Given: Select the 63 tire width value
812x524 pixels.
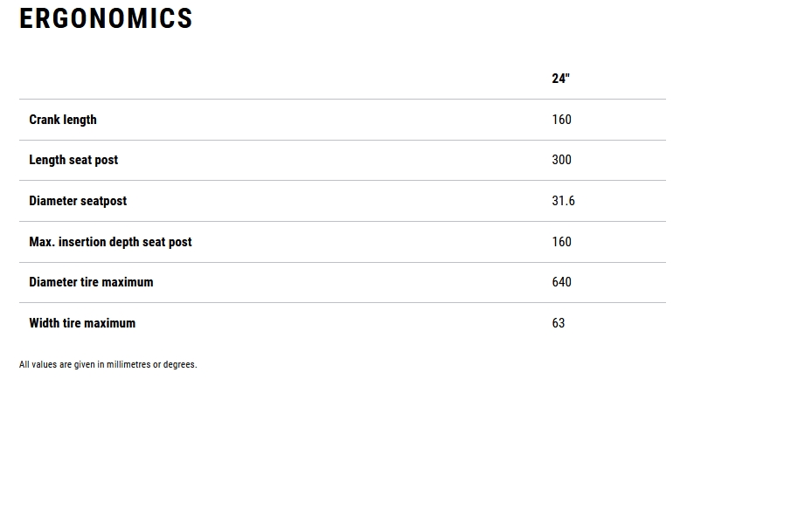Looking at the screenshot, I should click(559, 323).
